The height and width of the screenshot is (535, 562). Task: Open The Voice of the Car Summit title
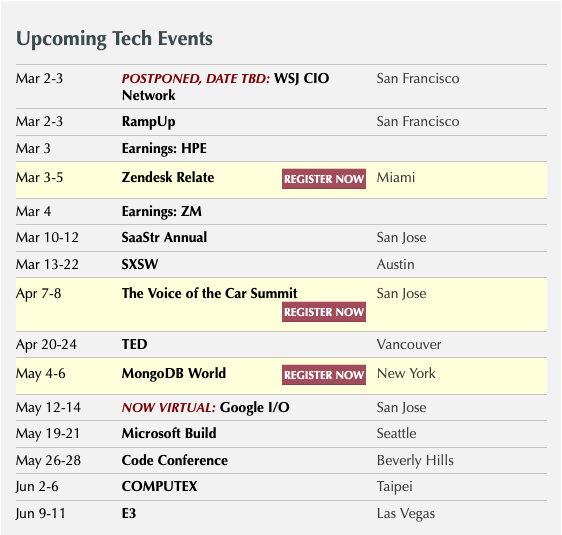[209, 293]
